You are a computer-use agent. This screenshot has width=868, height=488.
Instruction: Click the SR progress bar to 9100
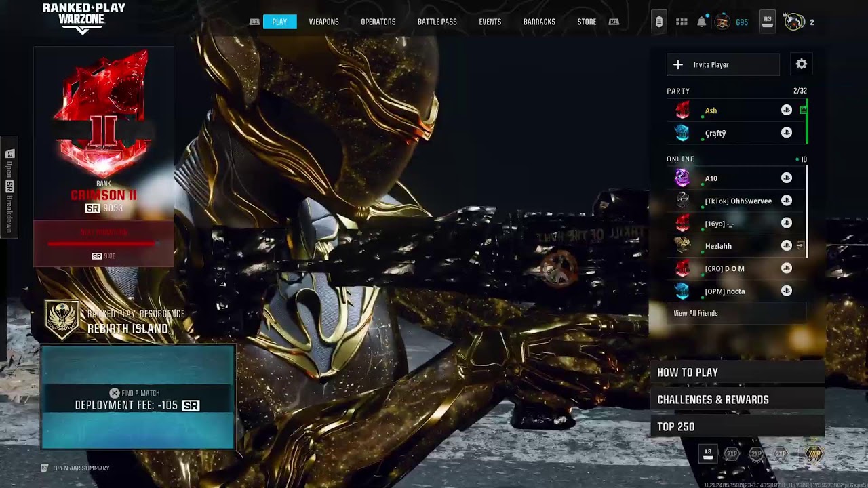(102, 243)
